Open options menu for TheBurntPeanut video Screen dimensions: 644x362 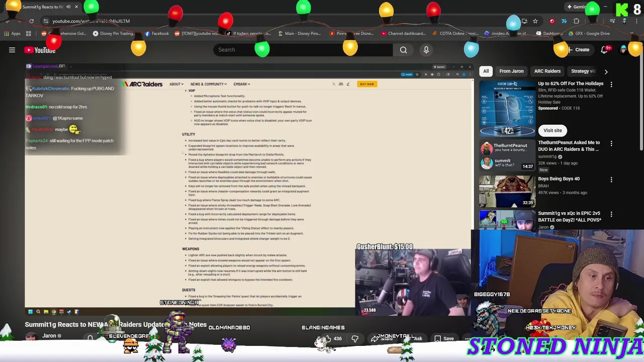pyautogui.click(x=611, y=144)
